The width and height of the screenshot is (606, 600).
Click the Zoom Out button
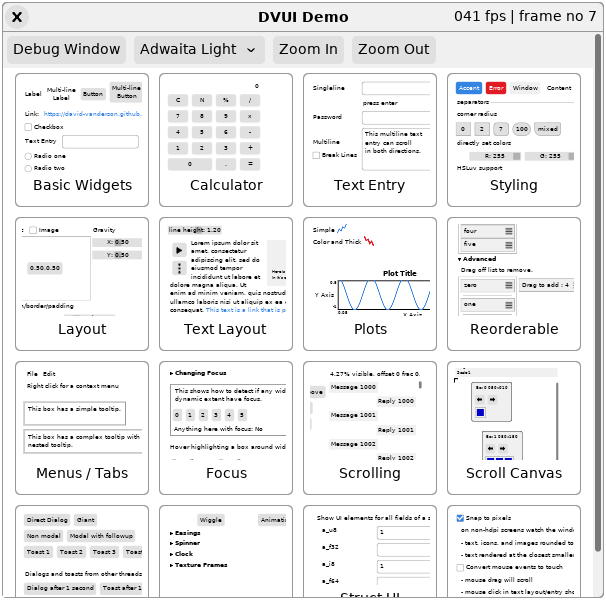393,49
